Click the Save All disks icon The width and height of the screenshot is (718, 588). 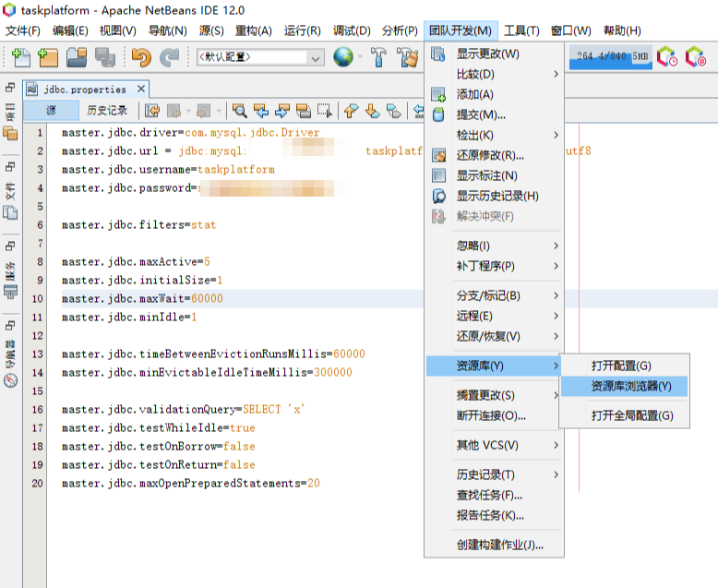(105, 57)
